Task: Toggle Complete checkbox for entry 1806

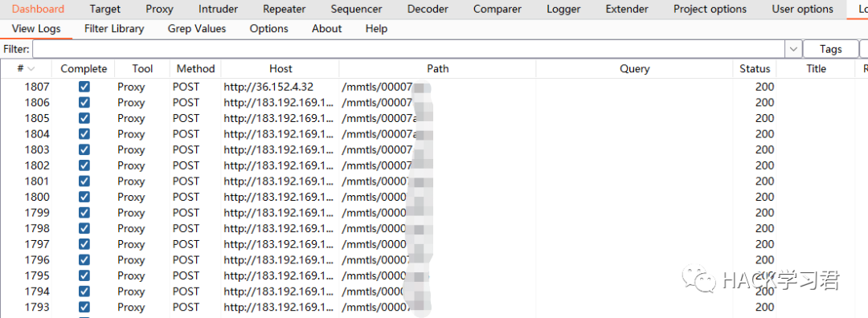Action: click(84, 102)
